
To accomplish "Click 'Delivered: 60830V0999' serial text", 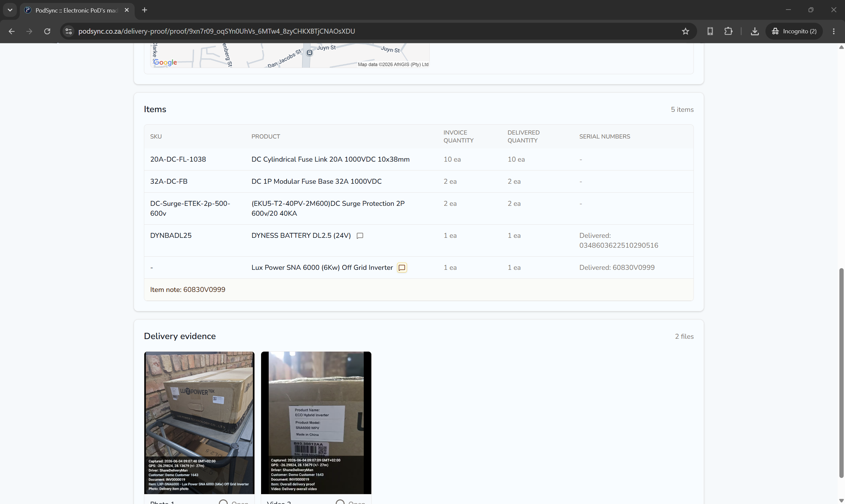I will point(617,267).
